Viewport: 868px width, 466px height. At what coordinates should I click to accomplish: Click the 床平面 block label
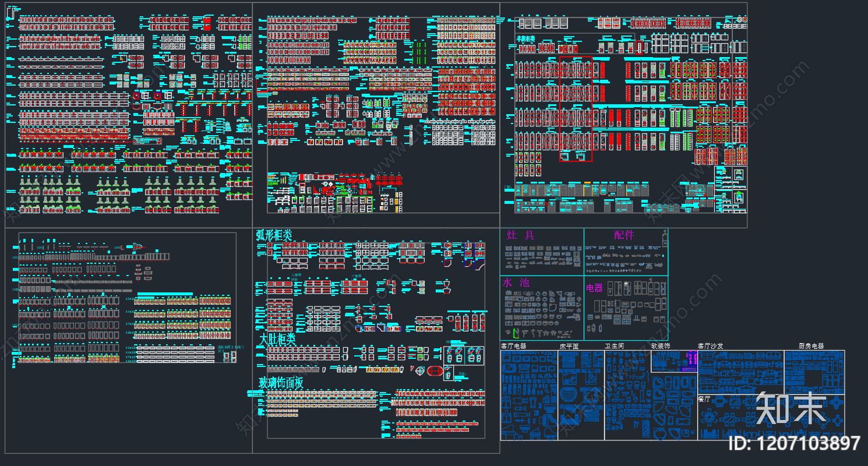(569, 346)
